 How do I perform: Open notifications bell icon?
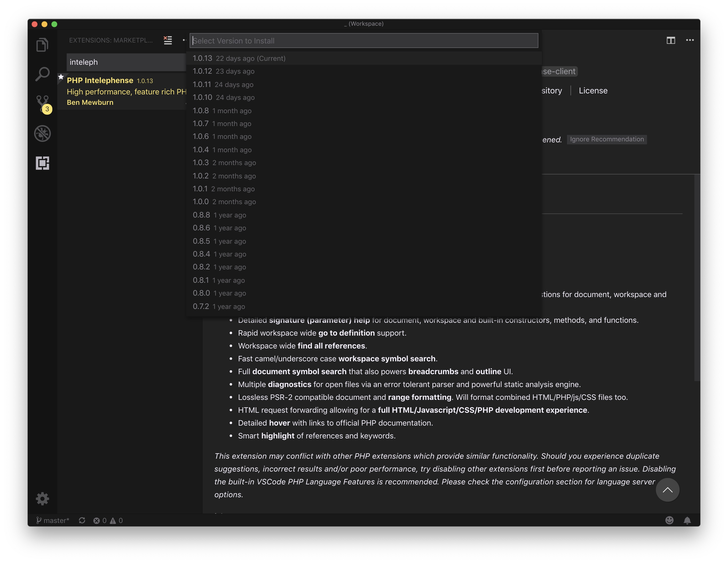point(687,520)
